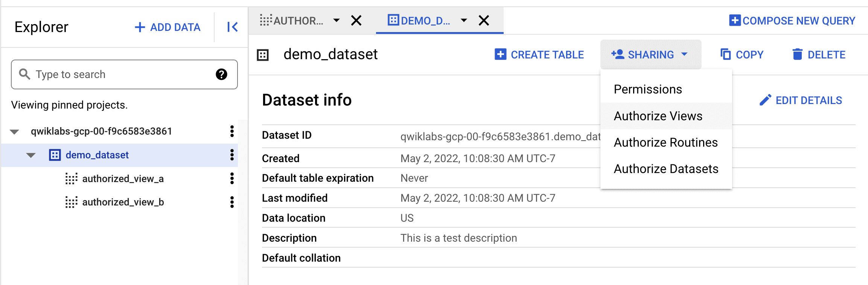Open three-dot menu for authorized_view_b

(232, 202)
